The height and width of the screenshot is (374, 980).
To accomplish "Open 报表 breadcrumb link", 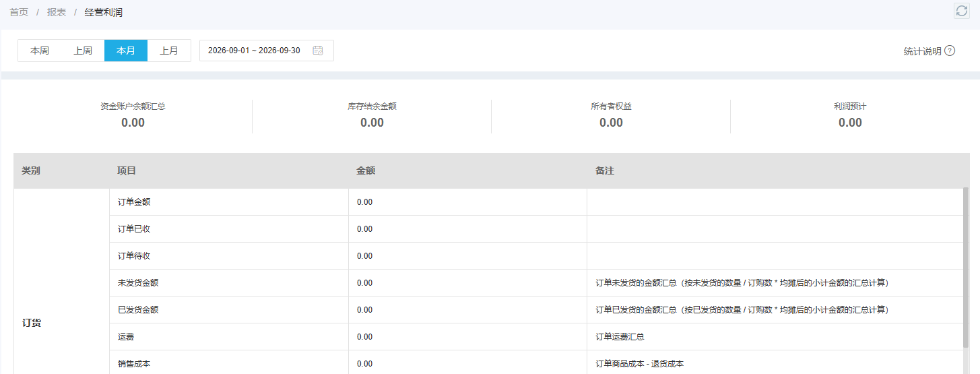I will point(57,12).
